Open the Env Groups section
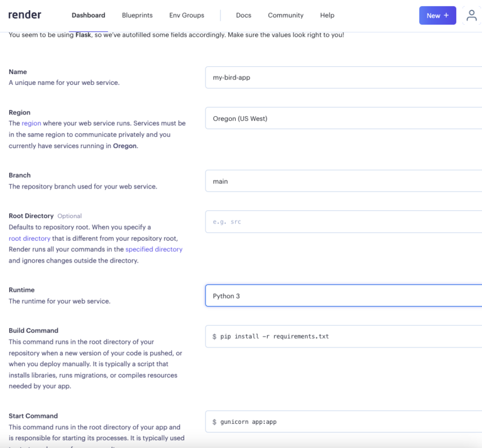Viewport: 482px width, 448px height. (x=186, y=16)
